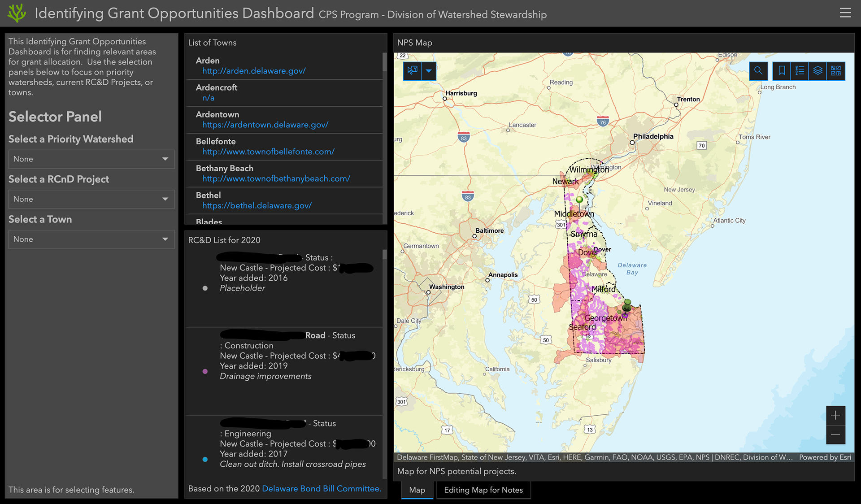Open the map layers list
This screenshot has width=861, height=504.
(818, 71)
